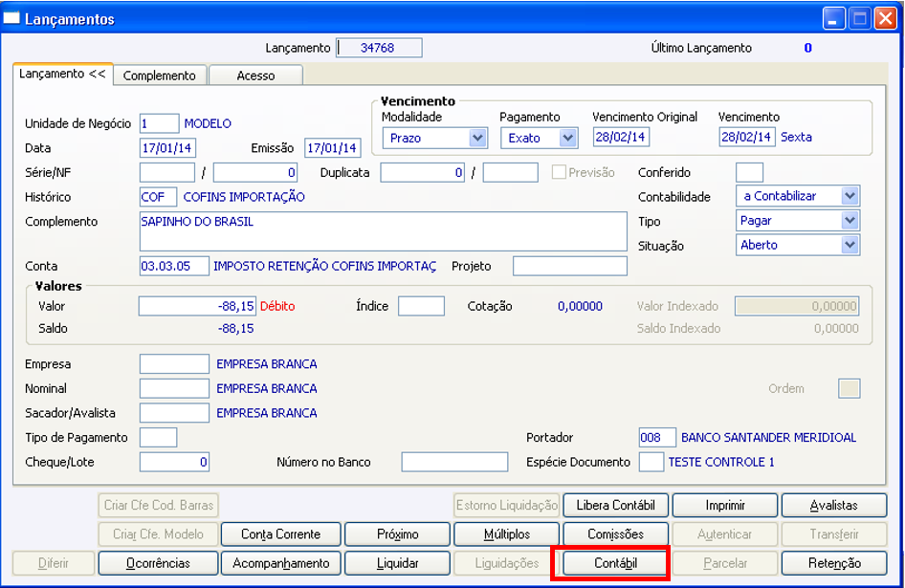Open Ocorrências
905x588 pixels.
158,563
